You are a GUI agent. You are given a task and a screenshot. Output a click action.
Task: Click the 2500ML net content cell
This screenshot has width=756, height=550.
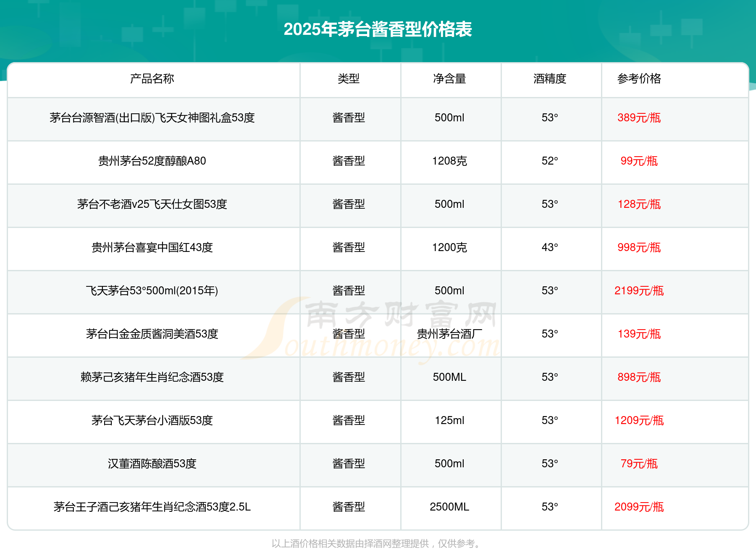point(449,507)
